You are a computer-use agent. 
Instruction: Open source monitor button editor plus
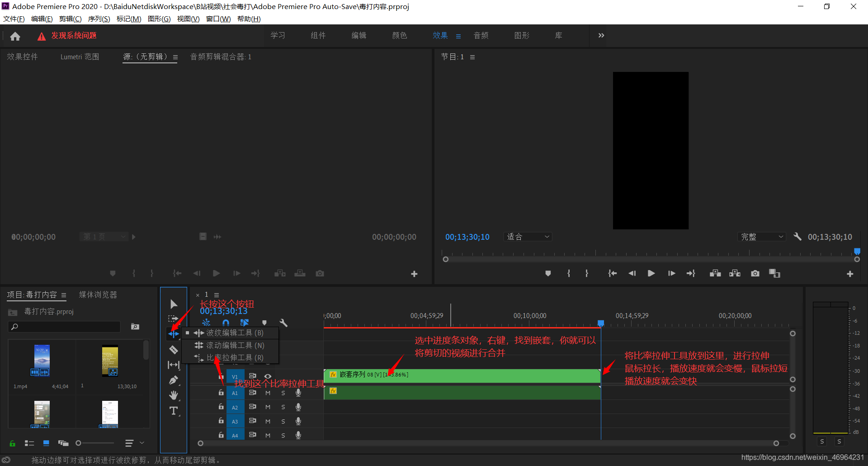tap(414, 274)
